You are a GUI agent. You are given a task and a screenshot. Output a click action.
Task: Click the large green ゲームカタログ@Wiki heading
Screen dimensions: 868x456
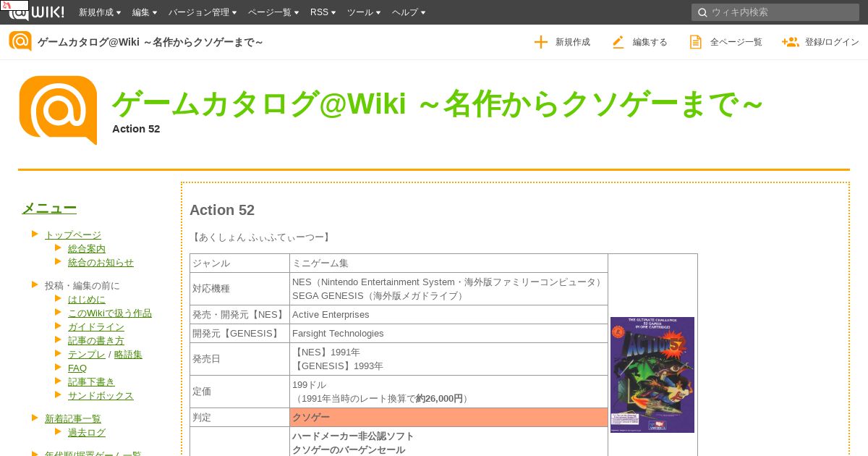pyautogui.click(x=438, y=105)
